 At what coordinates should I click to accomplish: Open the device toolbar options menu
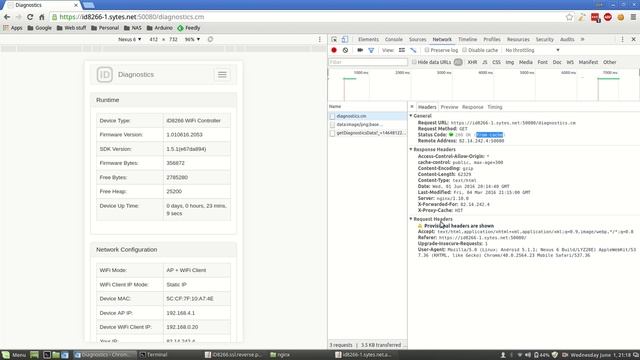click(320, 40)
